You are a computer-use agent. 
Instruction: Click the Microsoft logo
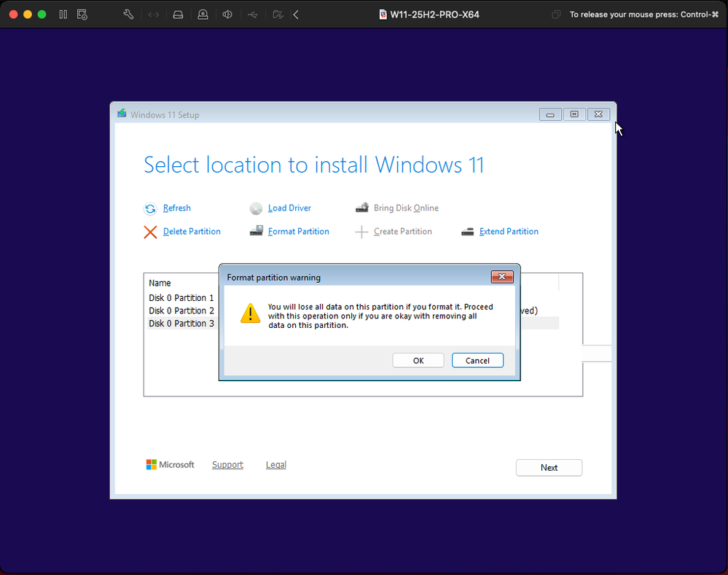point(170,464)
